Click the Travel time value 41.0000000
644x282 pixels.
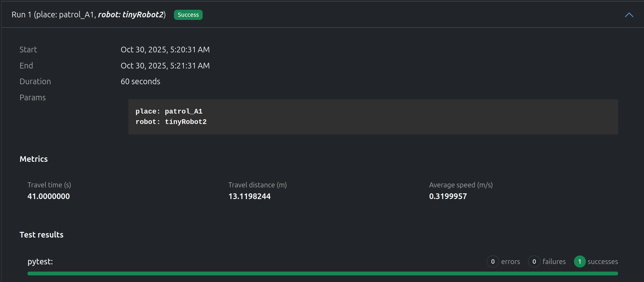tap(49, 196)
